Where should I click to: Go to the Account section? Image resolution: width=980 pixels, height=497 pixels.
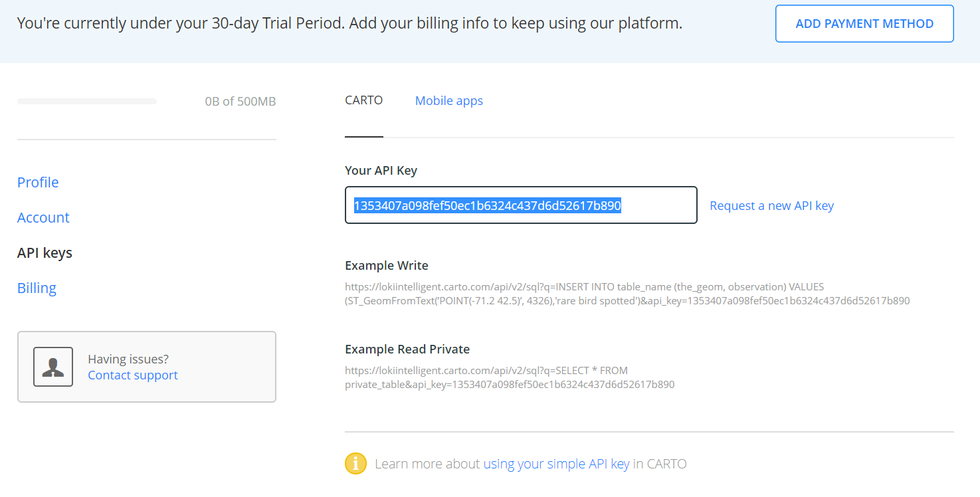pos(43,217)
